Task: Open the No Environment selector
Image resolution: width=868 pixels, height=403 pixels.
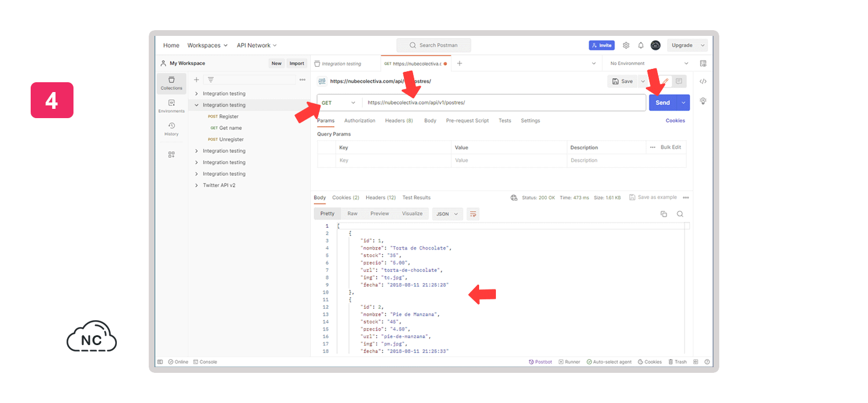Action: [x=649, y=64]
